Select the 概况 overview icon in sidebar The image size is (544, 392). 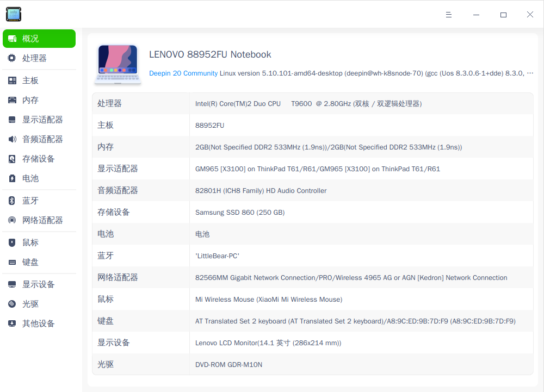pos(12,39)
